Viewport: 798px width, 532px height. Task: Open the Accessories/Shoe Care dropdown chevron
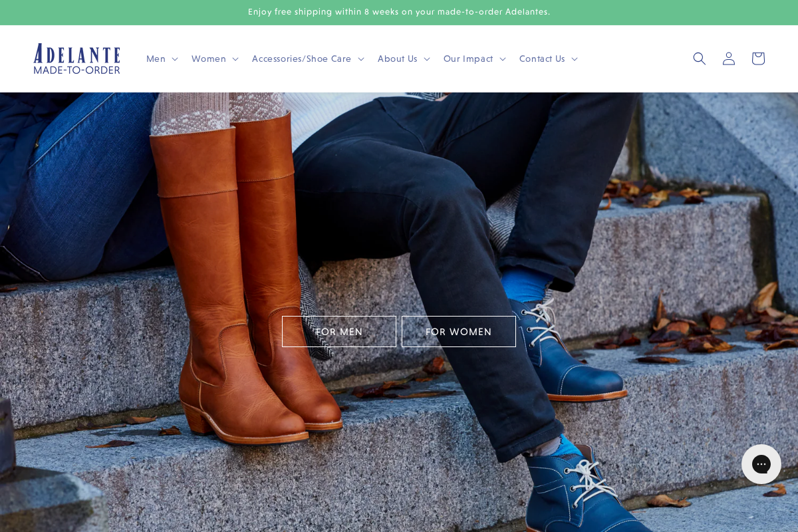click(361, 59)
